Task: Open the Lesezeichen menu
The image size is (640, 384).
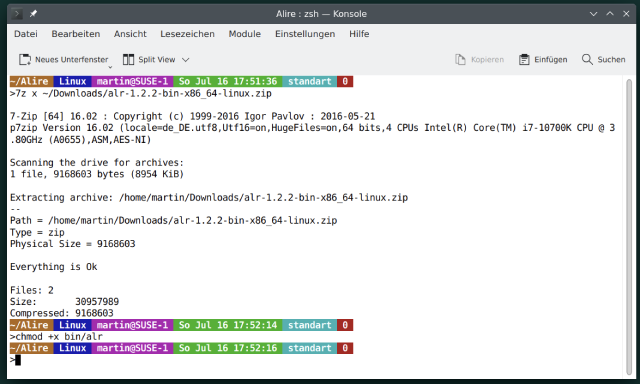Action: tap(187, 34)
